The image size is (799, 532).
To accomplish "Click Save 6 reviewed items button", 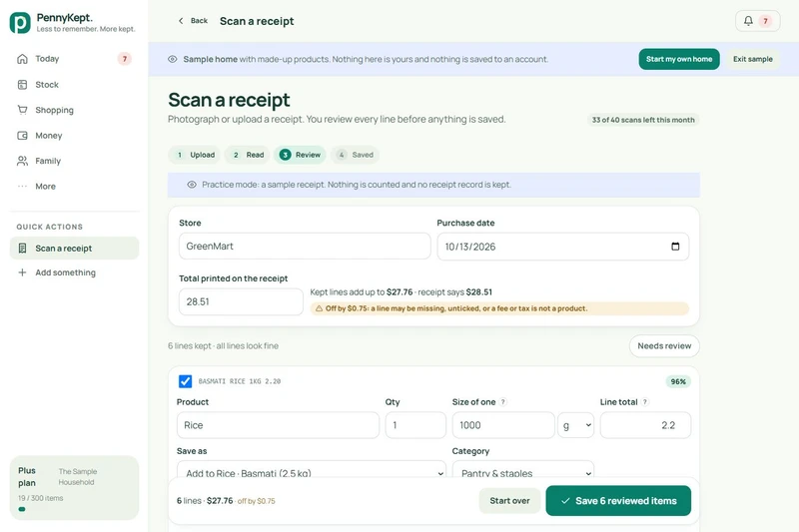I will coord(618,501).
